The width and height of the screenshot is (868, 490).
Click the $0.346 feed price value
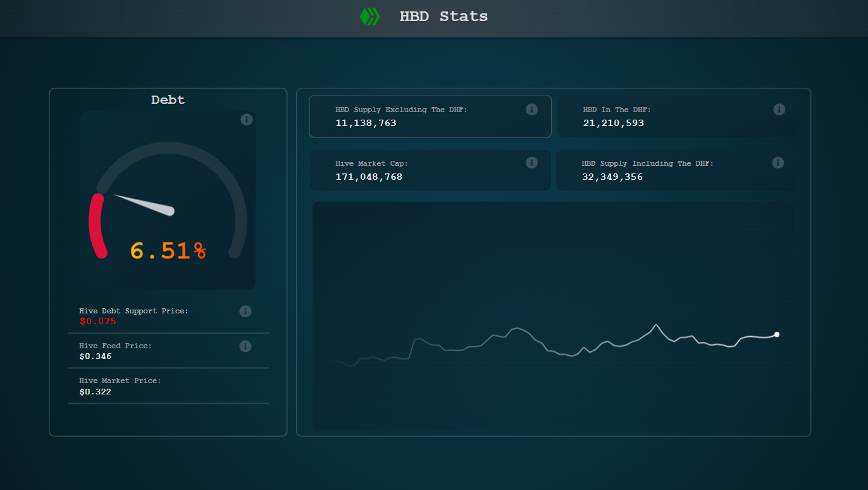(x=96, y=356)
